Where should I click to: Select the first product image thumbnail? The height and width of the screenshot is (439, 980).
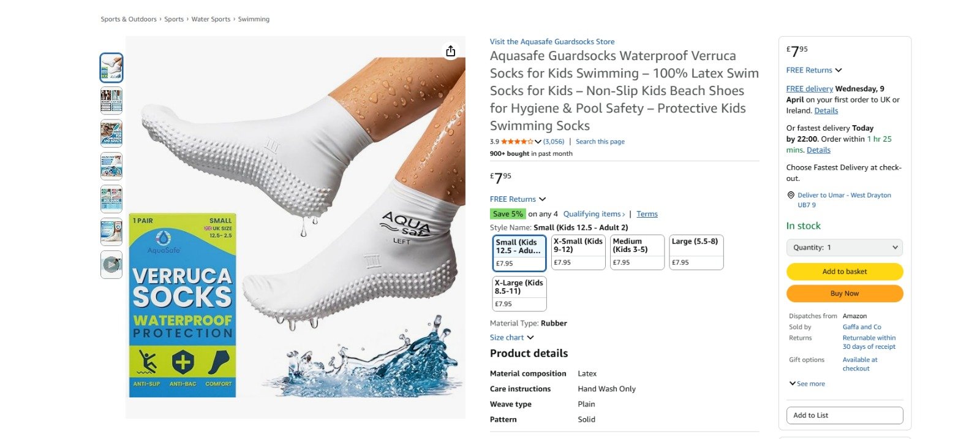pos(111,67)
